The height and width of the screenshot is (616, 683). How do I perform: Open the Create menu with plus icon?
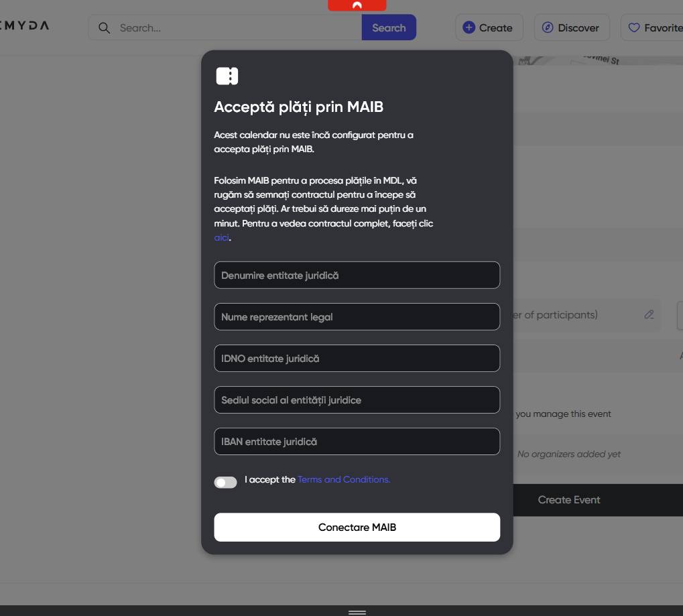pyautogui.click(x=488, y=27)
